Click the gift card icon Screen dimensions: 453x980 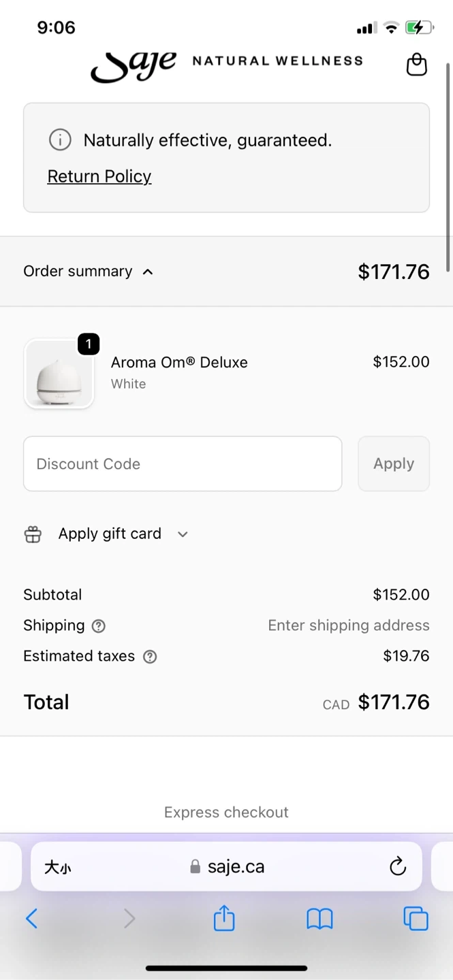coord(33,534)
